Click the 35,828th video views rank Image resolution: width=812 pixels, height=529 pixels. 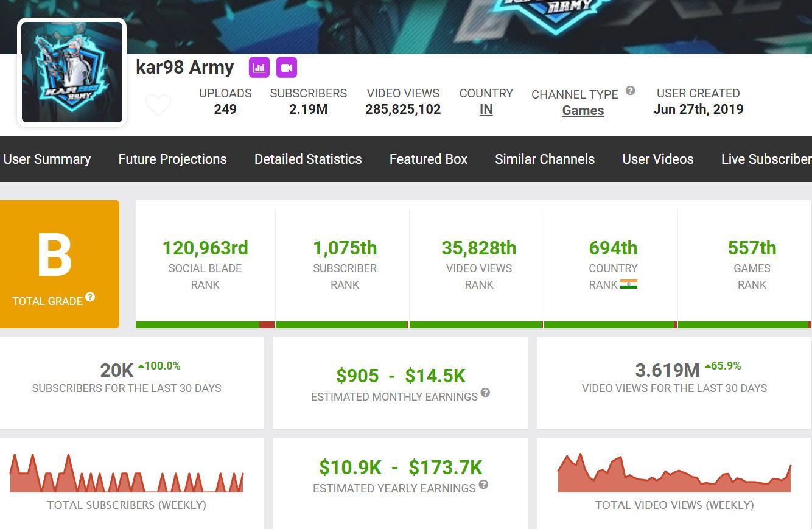[479, 248]
